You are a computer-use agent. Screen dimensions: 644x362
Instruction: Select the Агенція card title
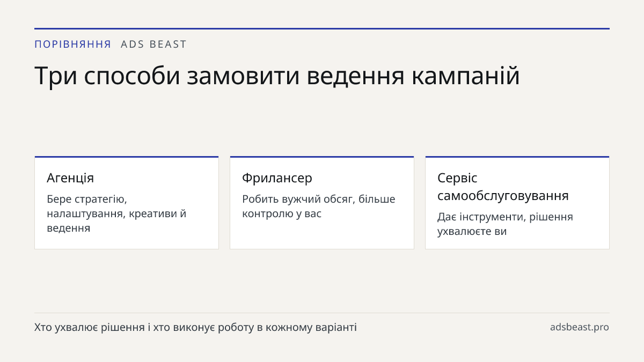click(70, 178)
